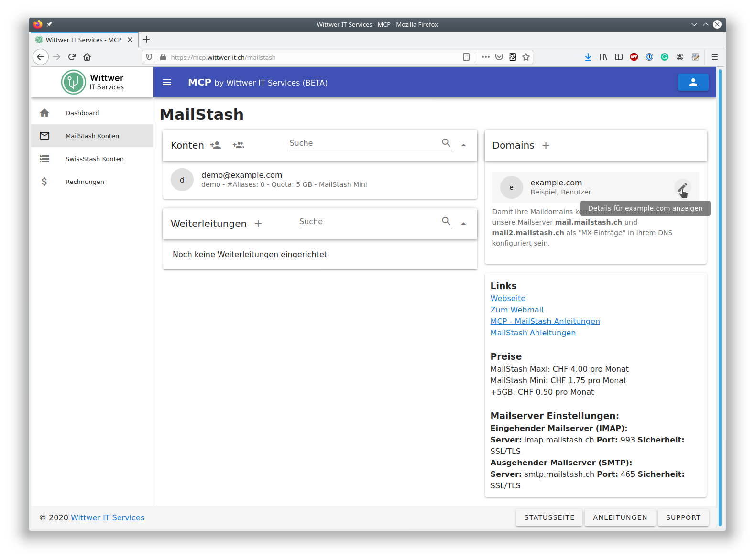Viewport: 755px width, 560px height.
Task: Open user profile button in header
Action: tap(693, 82)
